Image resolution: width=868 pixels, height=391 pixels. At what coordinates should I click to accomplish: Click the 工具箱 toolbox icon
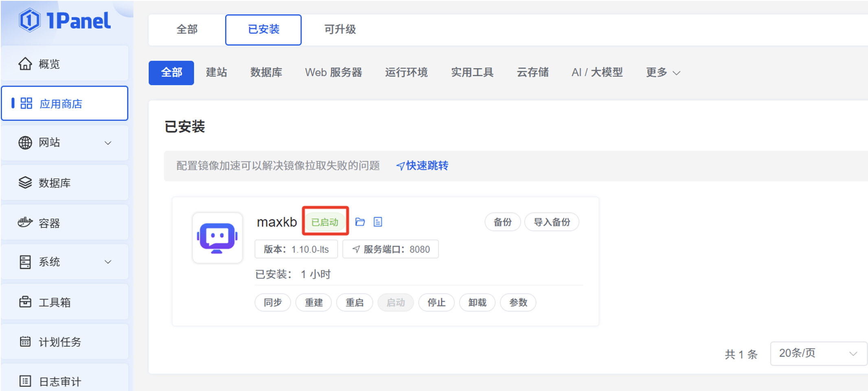pyautogui.click(x=25, y=302)
